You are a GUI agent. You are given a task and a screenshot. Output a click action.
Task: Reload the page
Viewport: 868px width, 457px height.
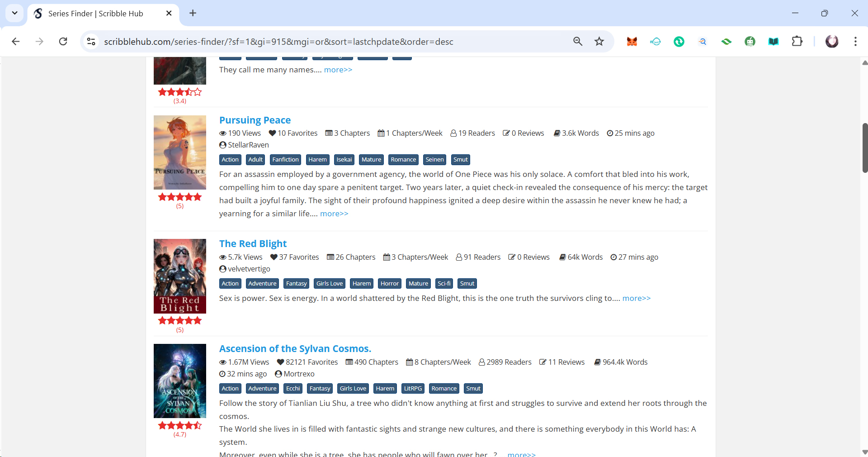click(63, 42)
